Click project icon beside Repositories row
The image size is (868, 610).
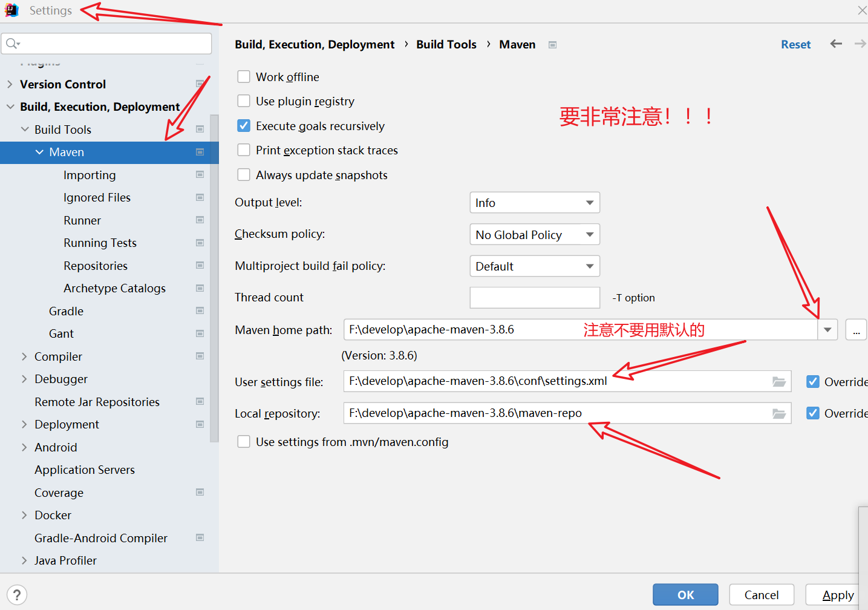(x=200, y=265)
